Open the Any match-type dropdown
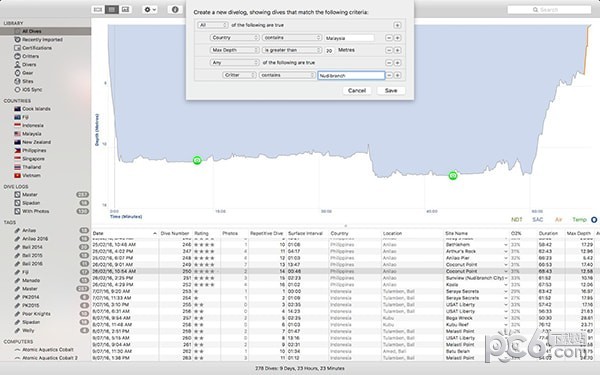This screenshot has width=600, height=375. click(235, 63)
